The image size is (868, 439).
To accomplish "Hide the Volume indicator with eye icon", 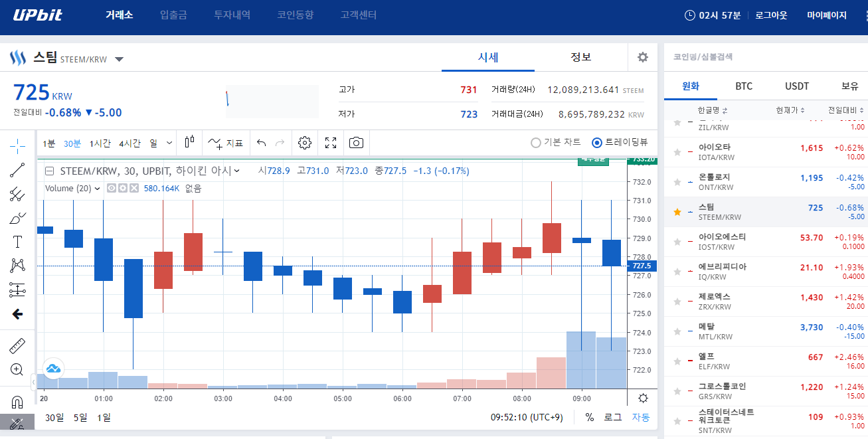I will click(x=112, y=188).
